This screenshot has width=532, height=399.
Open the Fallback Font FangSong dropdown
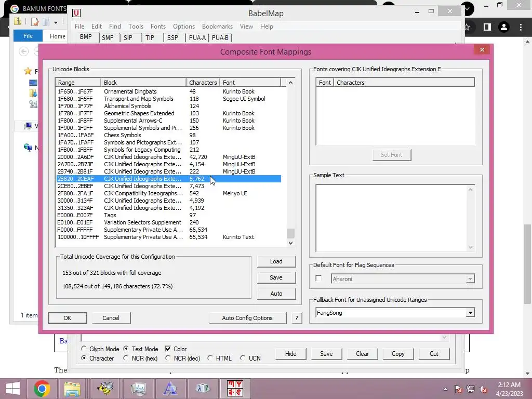[470, 313]
